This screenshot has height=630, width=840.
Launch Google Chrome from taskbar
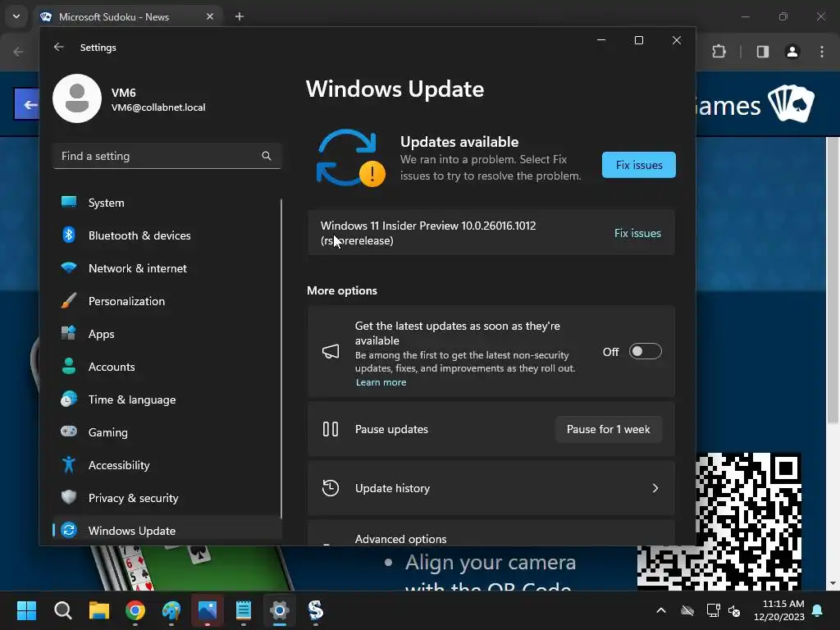[135, 610]
